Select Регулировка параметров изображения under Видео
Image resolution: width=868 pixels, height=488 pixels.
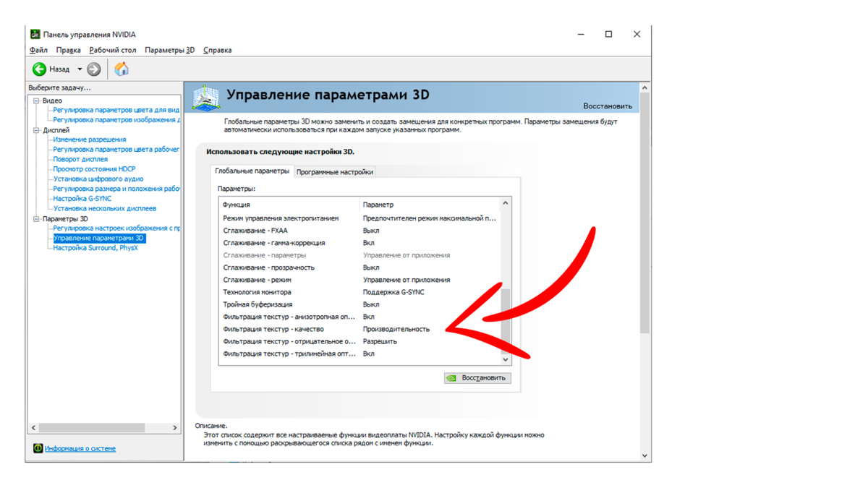click(x=116, y=120)
